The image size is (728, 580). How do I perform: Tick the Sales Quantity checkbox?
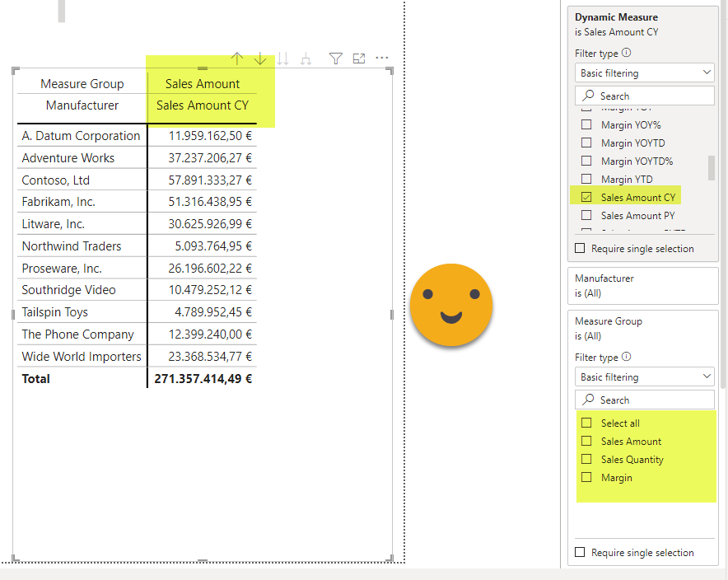tap(586, 460)
